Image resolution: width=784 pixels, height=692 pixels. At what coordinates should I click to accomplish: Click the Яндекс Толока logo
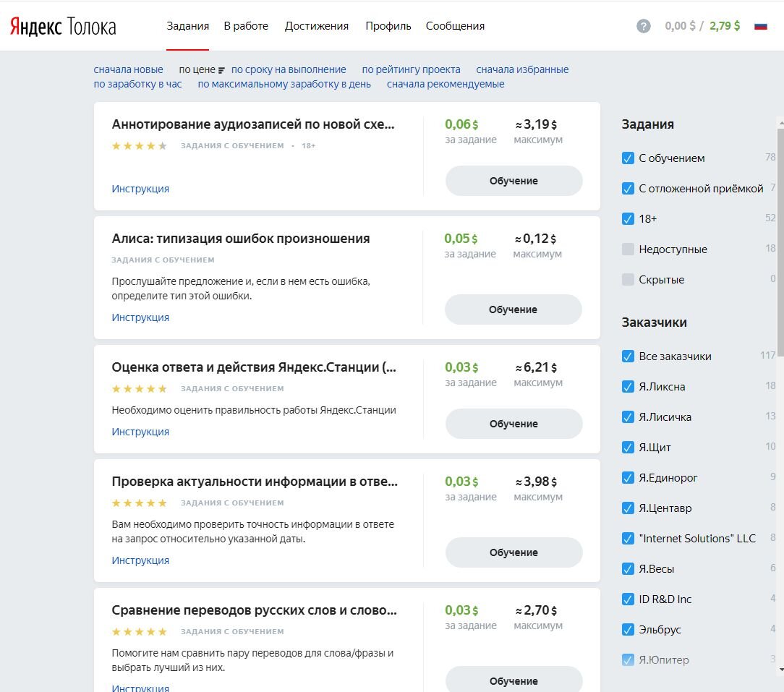click(63, 27)
